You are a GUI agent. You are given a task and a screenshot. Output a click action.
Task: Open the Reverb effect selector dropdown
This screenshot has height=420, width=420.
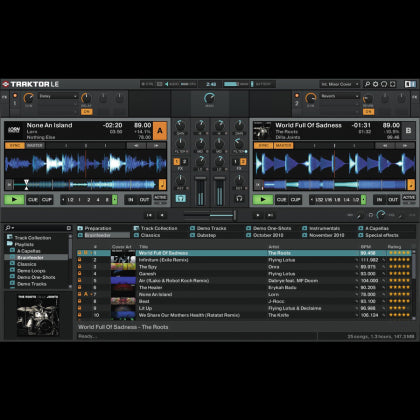pyautogui.click(x=340, y=96)
